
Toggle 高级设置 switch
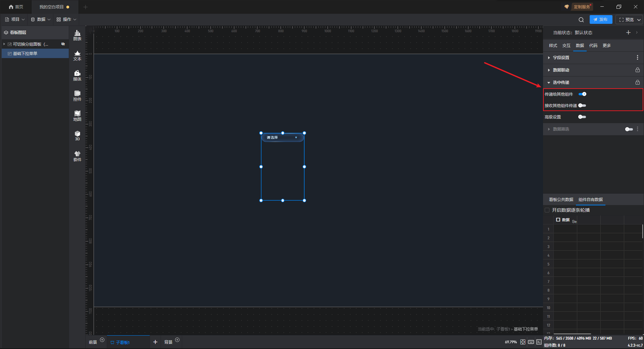click(582, 117)
